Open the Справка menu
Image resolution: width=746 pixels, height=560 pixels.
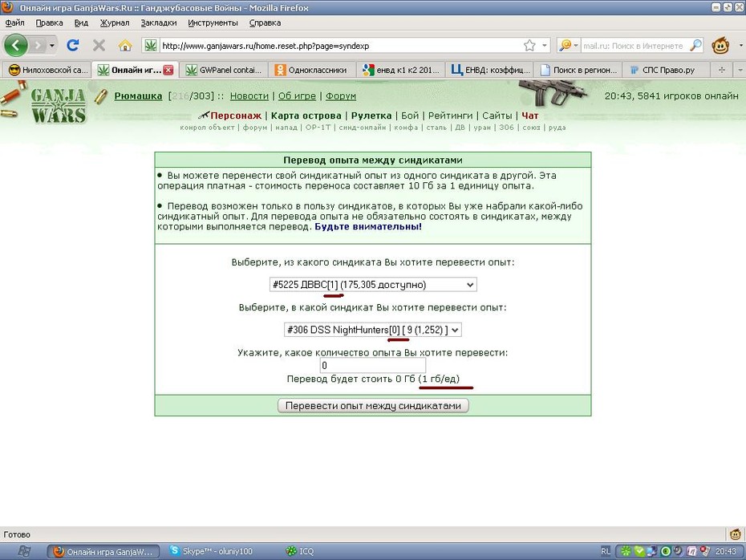coord(265,22)
